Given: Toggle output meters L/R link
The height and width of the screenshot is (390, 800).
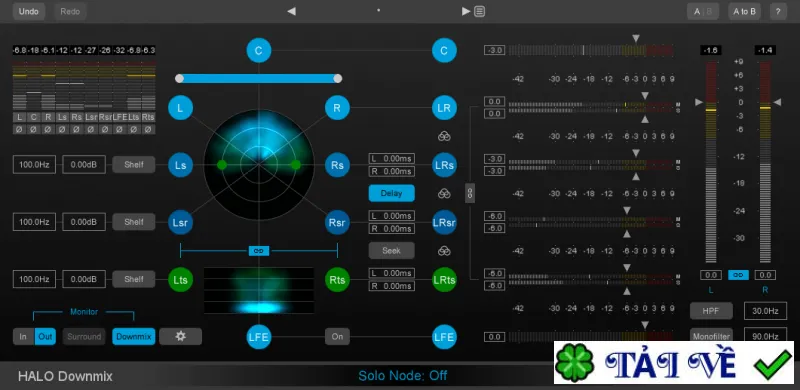Looking at the screenshot, I should pyautogui.click(x=738, y=275).
